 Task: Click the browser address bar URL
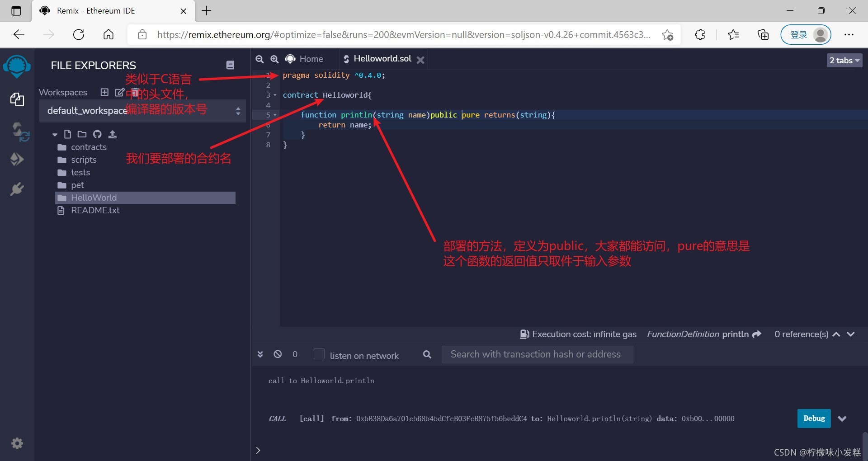(x=404, y=35)
